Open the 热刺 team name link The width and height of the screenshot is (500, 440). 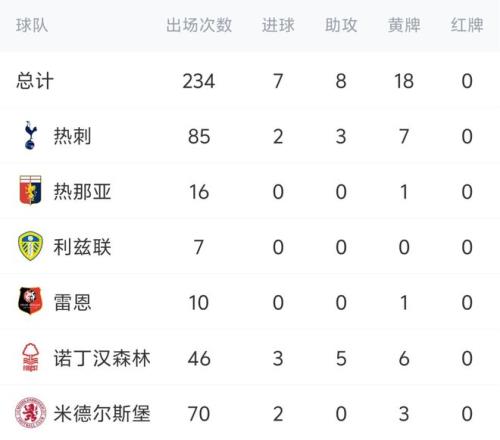coord(72,136)
